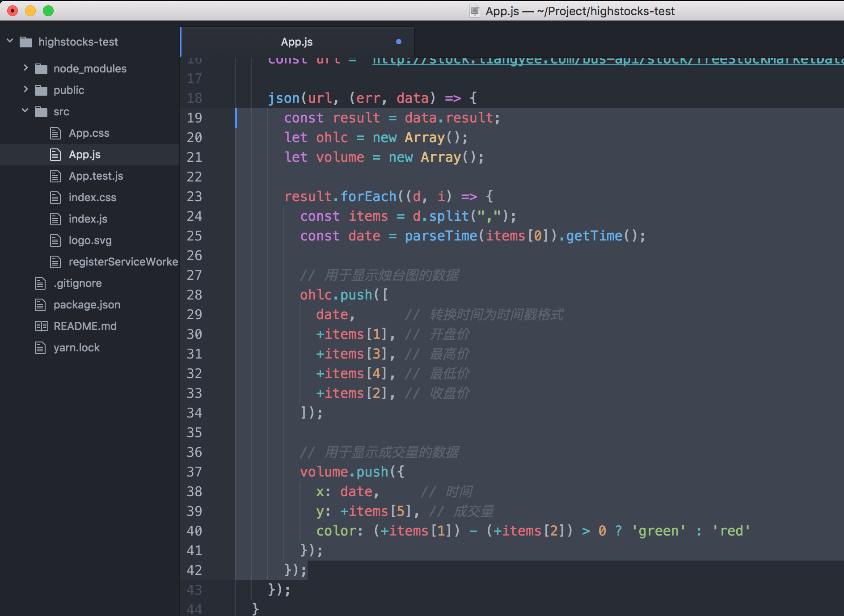Viewport: 844px width, 616px height.
Task: Open README.md file
Action: [85, 326]
